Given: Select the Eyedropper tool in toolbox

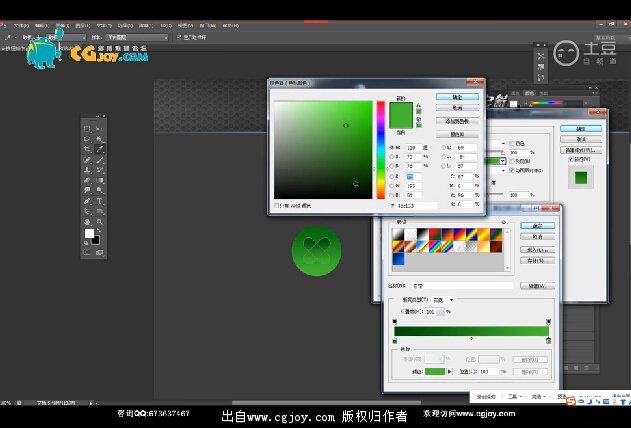Looking at the screenshot, I should pos(100,150).
